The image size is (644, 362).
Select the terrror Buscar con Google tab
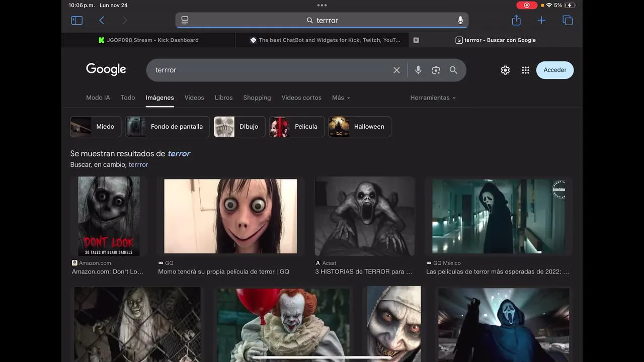tap(496, 40)
